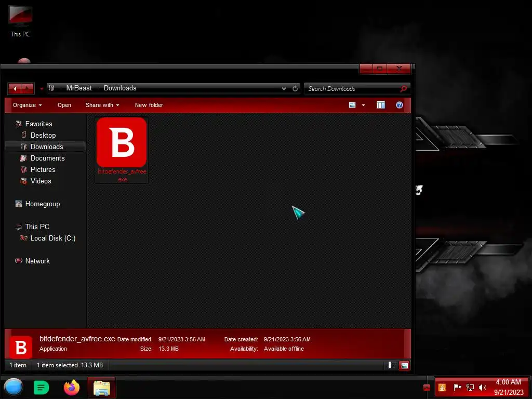The height and width of the screenshot is (399, 532).
Task: Open the recent locations dropdown arrow
Action: tap(42, 89)
